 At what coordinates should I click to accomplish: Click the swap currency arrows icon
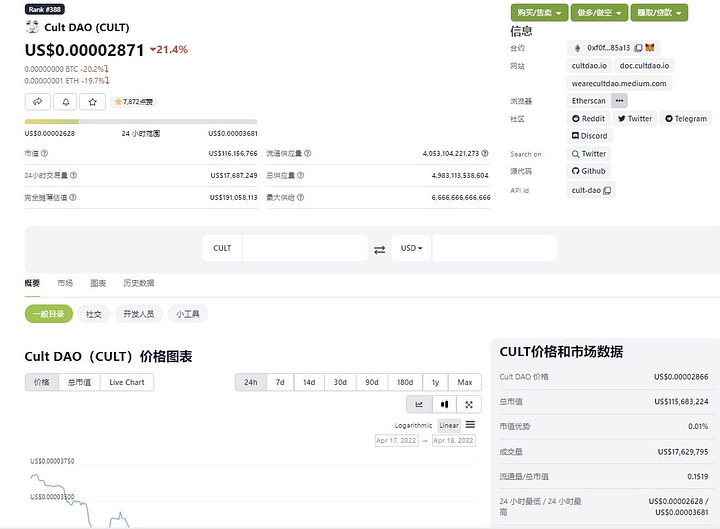coord(379,249)
